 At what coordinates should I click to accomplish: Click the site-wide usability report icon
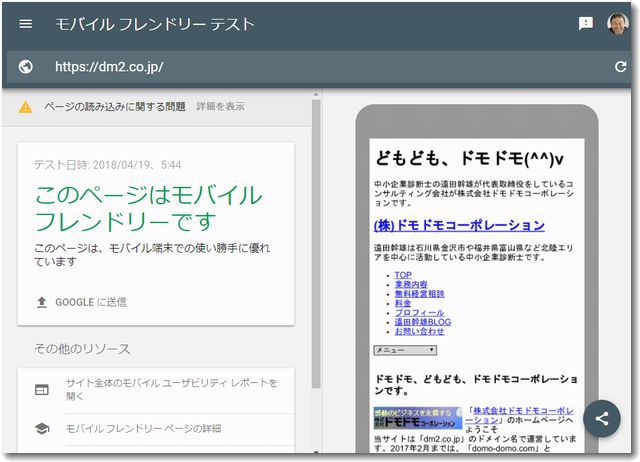click(x=42, y=390)
